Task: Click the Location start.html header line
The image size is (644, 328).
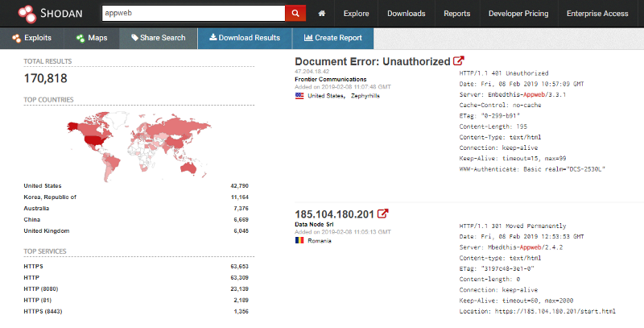Action: click(x=537, y=311)
